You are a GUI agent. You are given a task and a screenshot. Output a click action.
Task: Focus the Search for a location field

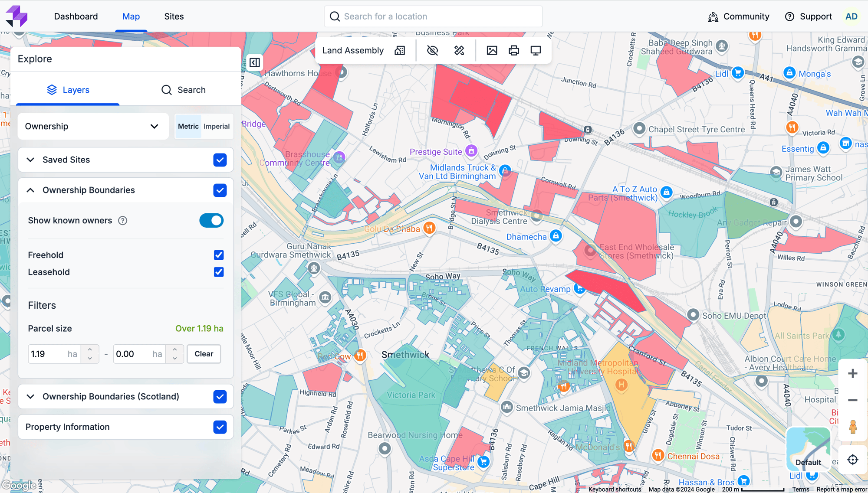tap(433, 16)
